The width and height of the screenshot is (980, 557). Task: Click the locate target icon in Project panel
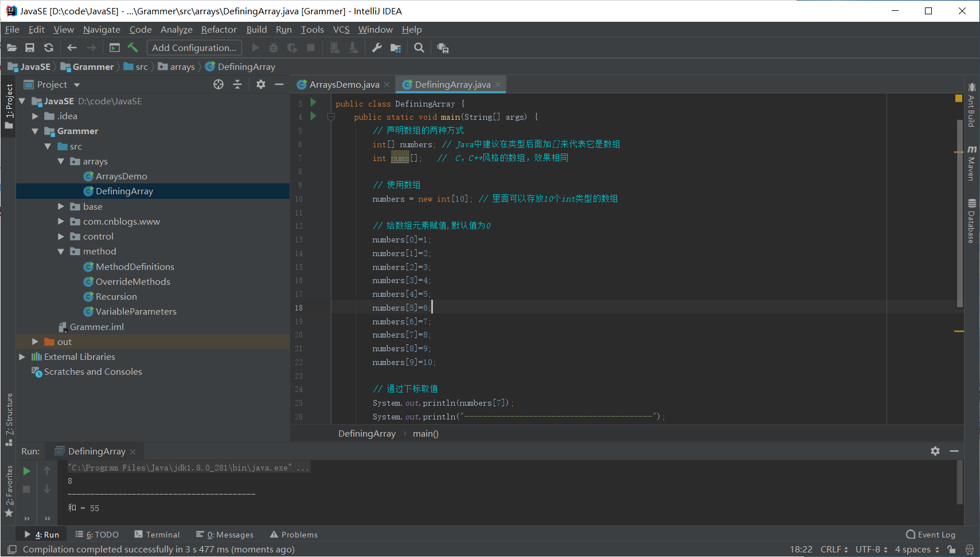pyautogui.click(x=218, y=85)
